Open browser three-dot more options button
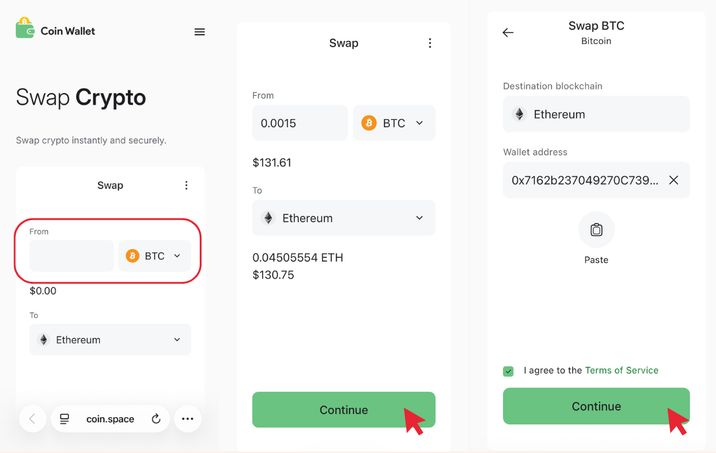The height and width of the screenshot is (453, 716). click(x=187, y=419)
